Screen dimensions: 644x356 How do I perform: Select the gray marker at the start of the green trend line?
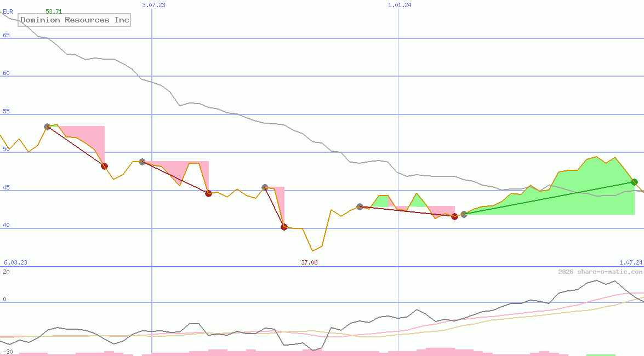pos(463,215)
